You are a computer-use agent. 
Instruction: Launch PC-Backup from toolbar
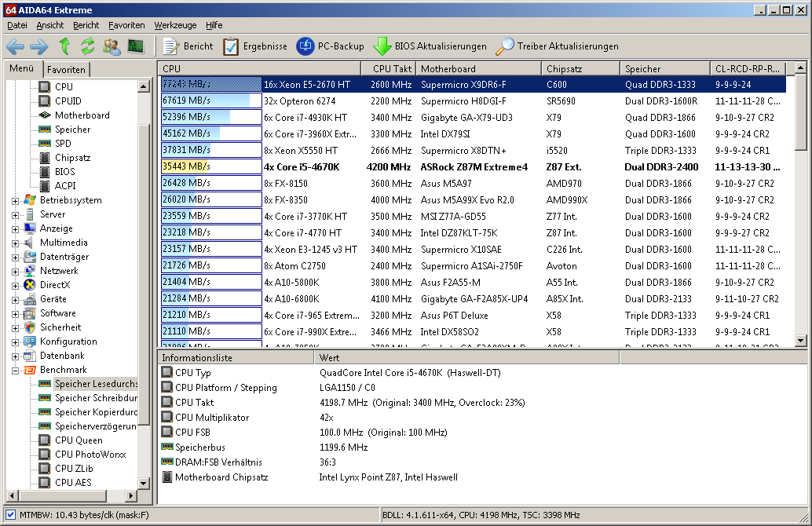(x=330, y=46)
